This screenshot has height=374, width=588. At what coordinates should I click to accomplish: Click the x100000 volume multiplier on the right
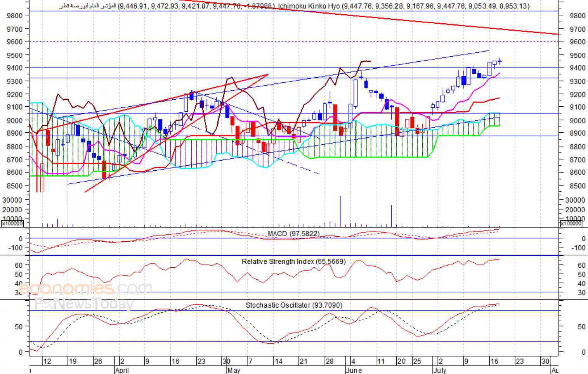point(571,223)
